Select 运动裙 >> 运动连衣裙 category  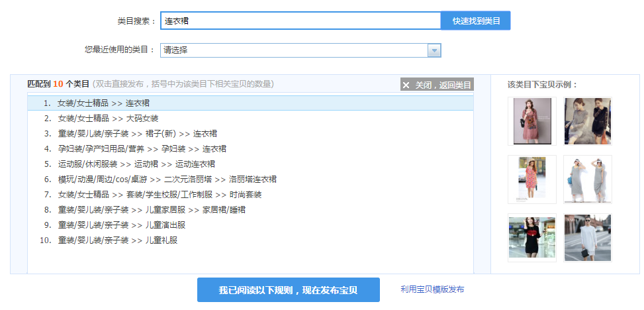[136, 164]
